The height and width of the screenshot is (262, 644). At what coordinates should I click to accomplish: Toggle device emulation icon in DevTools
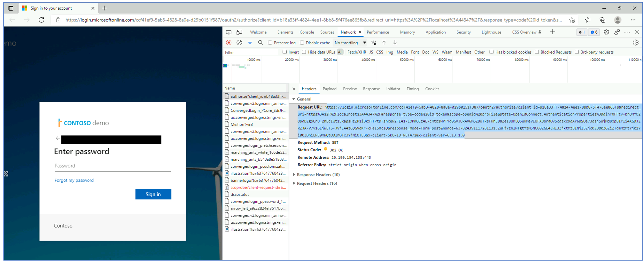(239, 32)
